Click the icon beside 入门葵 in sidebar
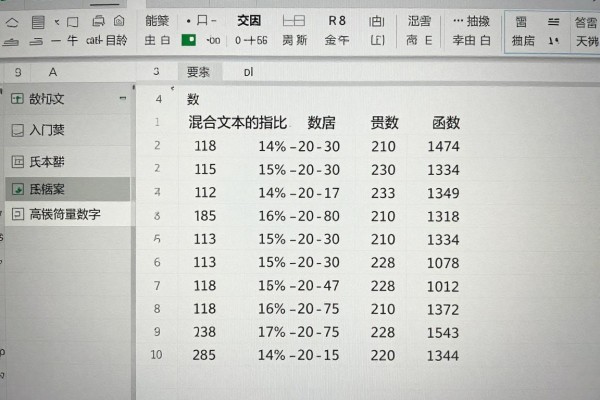600x400 pixels. 18,130
